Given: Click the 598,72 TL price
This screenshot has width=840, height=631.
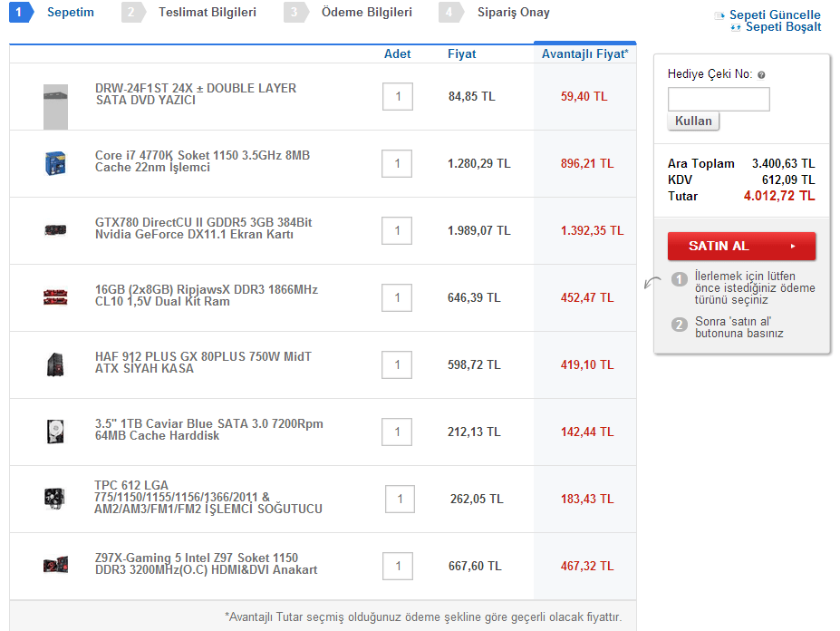Looking at the screenshot, I should click(474, 364).
